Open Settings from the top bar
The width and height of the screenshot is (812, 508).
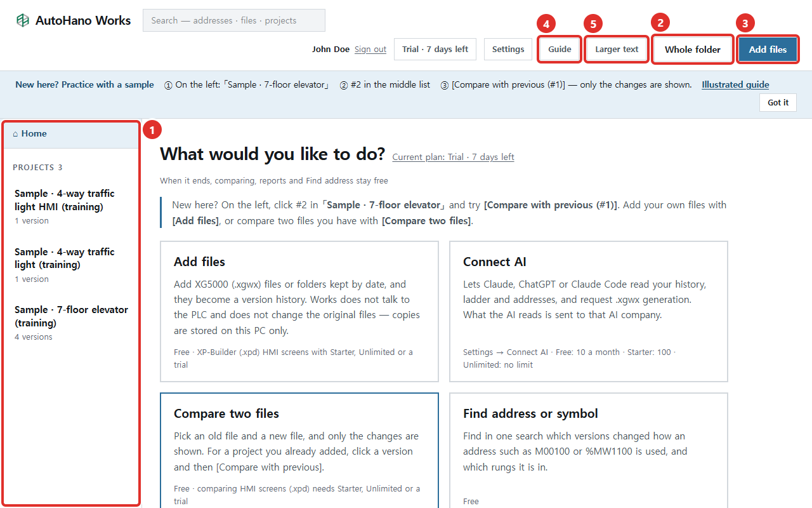pyautogui.click(x=508, y=50)
